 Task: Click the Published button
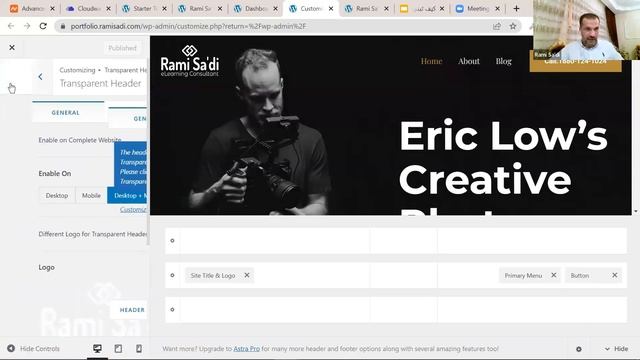(122, 48)
